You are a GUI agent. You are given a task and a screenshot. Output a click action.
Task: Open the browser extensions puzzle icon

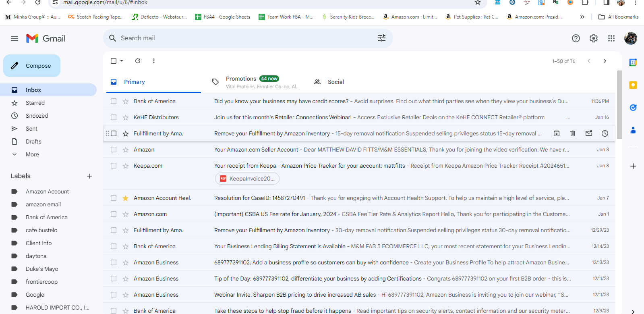[585, 2]
